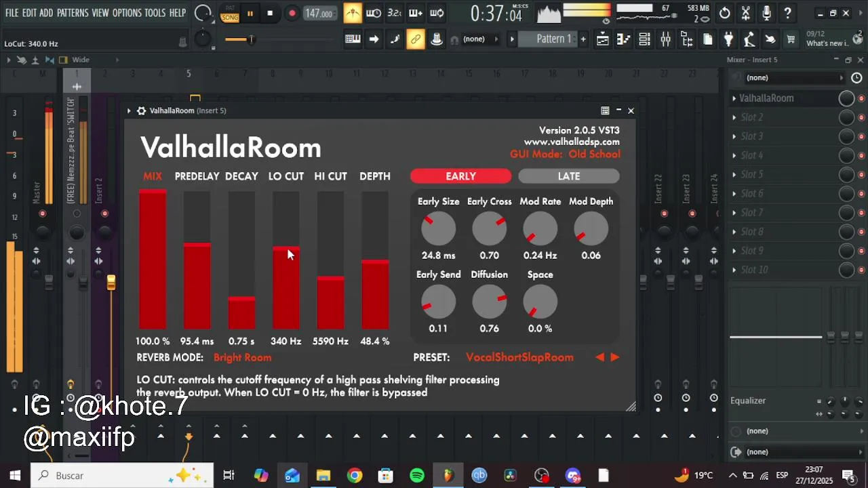Switch to the LATE tab in ValhallaRoom

pos(569,176)
